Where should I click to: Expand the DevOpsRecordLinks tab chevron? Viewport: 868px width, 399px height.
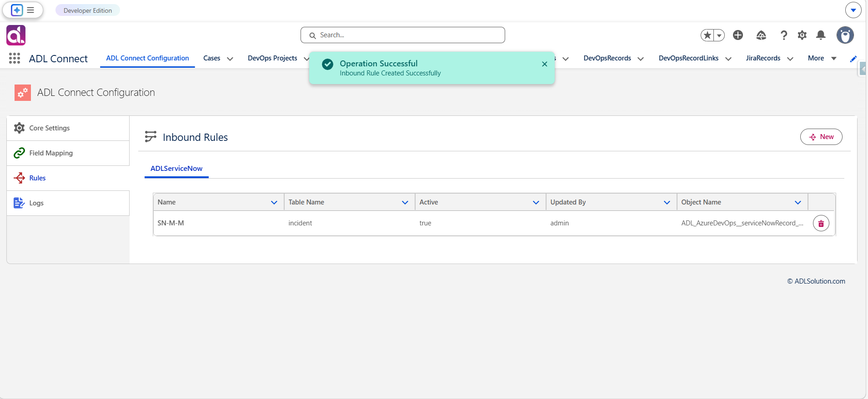click(728, 59)
